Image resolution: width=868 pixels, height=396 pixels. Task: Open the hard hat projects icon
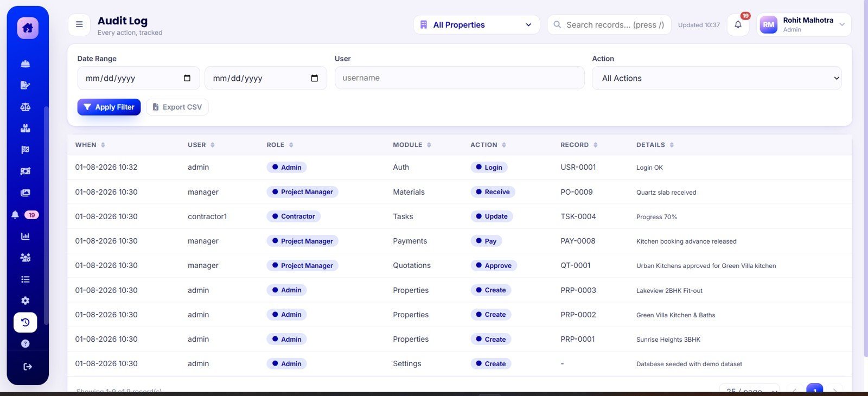[25, 64]
